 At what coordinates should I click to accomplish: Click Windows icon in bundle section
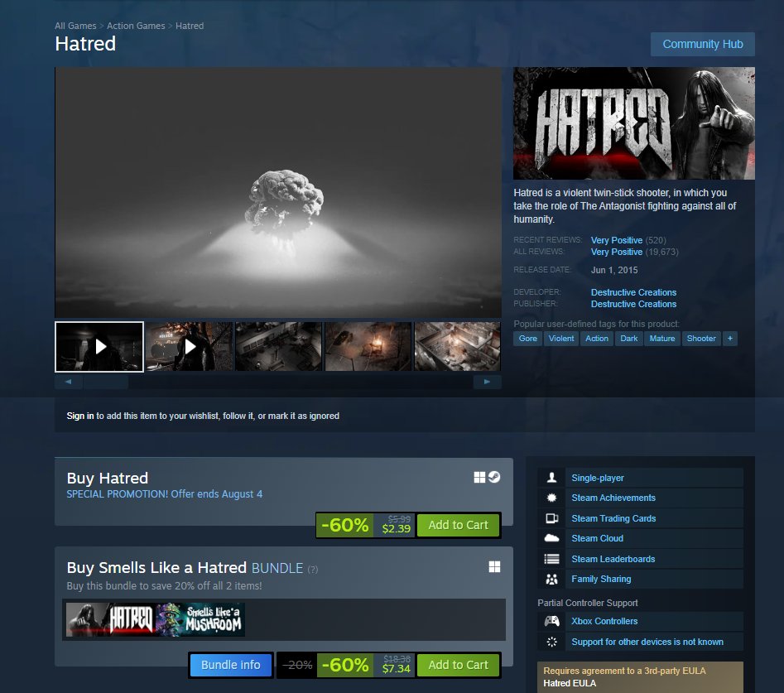pos(494,566)
